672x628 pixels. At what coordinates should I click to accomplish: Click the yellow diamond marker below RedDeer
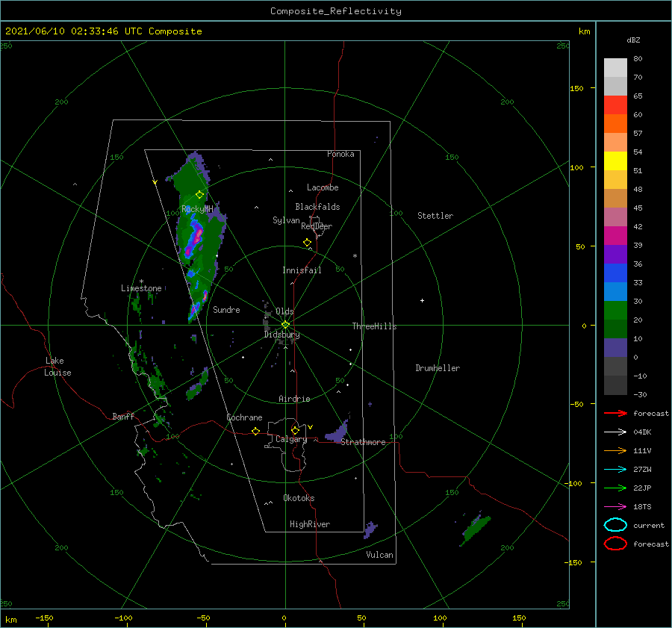click(x=307, y=242)
